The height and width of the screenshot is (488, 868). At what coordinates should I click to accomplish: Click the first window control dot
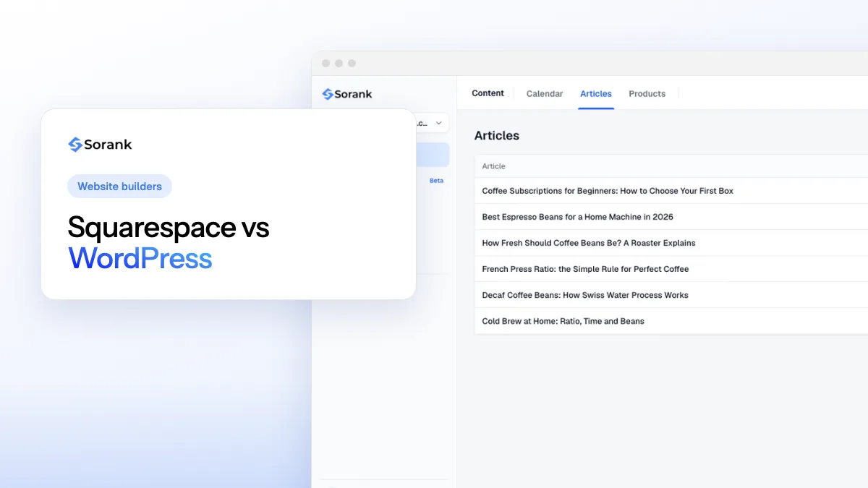tap(325, 64)
